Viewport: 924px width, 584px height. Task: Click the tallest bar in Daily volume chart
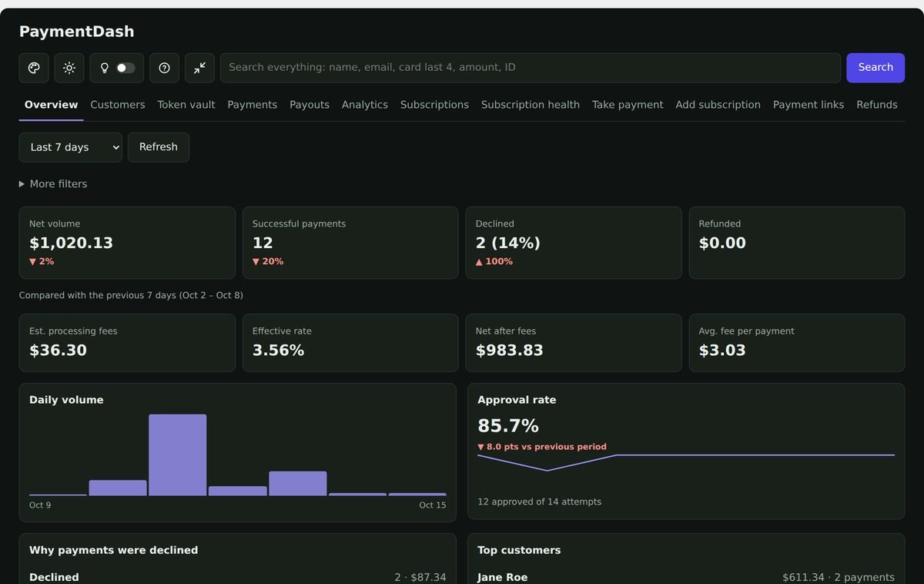pyautogui.click(x=178, y=455)
